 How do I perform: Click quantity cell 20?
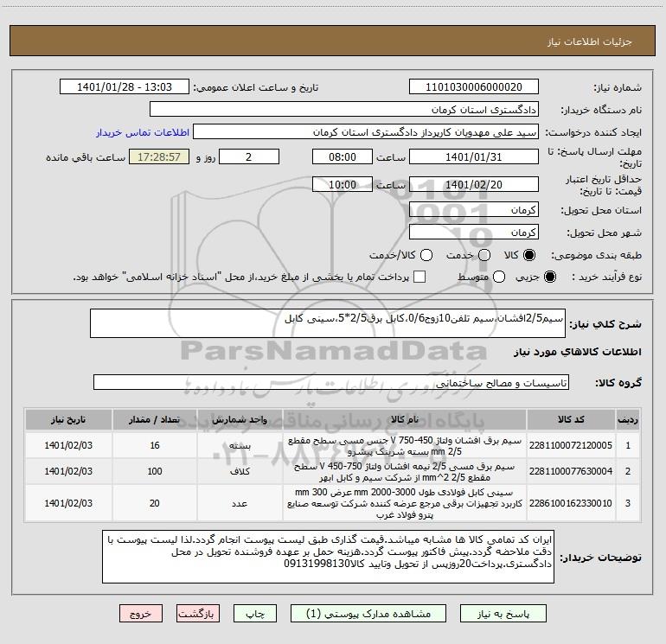154,503
